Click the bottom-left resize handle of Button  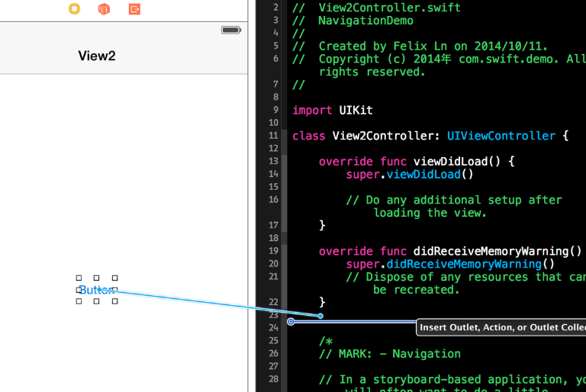(79, 301)
